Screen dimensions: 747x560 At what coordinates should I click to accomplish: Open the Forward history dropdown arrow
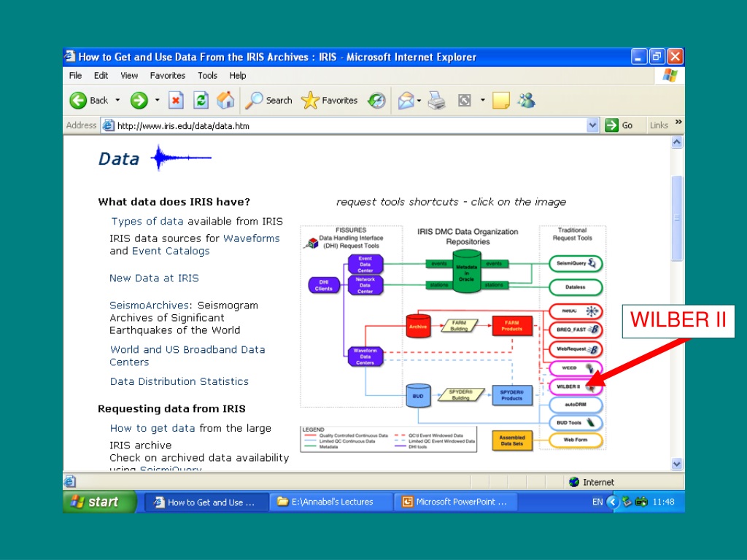158,101
